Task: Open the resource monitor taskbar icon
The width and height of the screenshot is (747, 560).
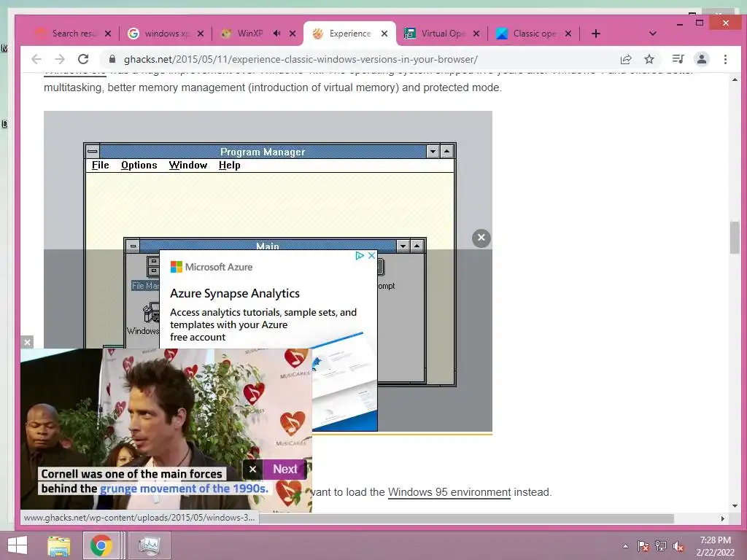Action: (149, 545)
